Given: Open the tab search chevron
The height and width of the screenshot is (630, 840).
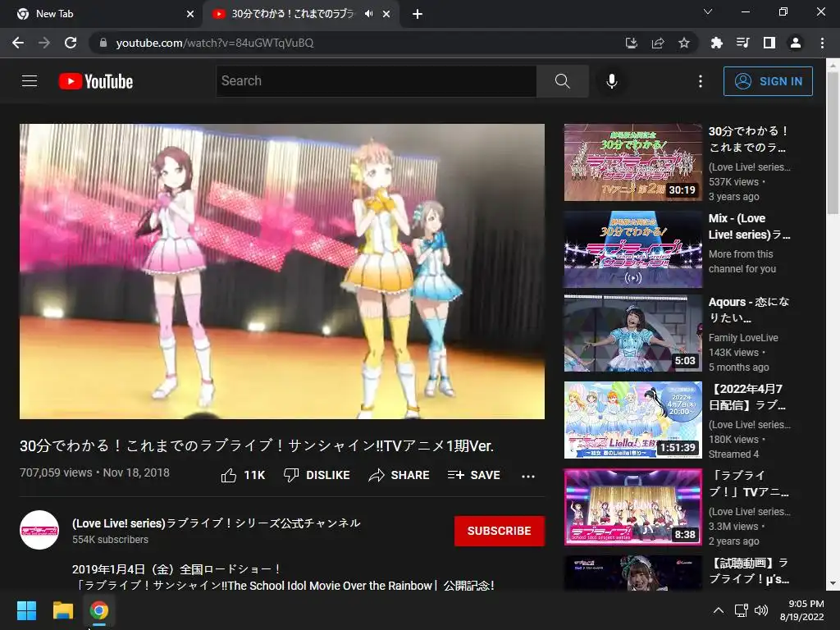Looking at the screenshot, I should click(708, 11).
